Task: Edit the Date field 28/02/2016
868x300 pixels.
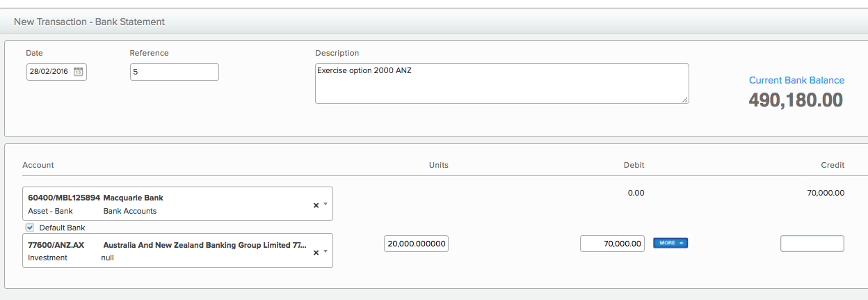Action: [x=56, y=72]
